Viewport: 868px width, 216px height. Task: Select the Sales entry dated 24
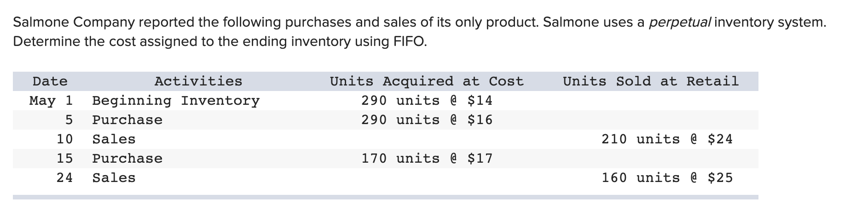click(114, 178)
